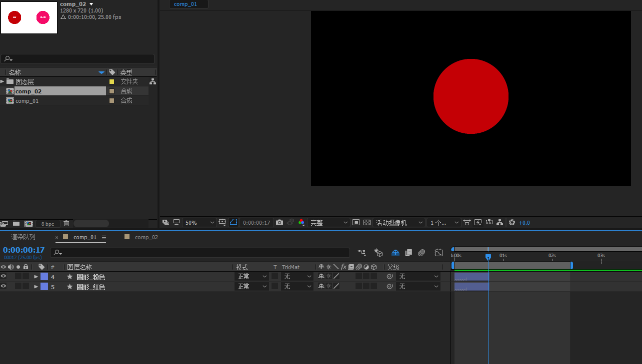642x364 pixels.
Task: Close the comp_01 timeline tab
Action: (x=56, y=238)
